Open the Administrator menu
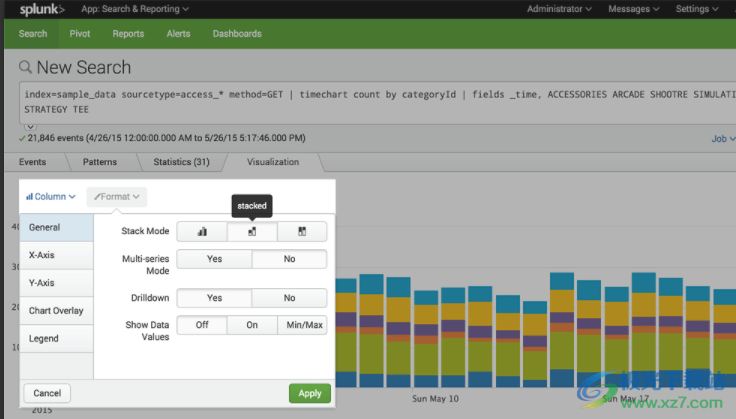The width and height of the screenshot is (736, 419). coord(559,9)
